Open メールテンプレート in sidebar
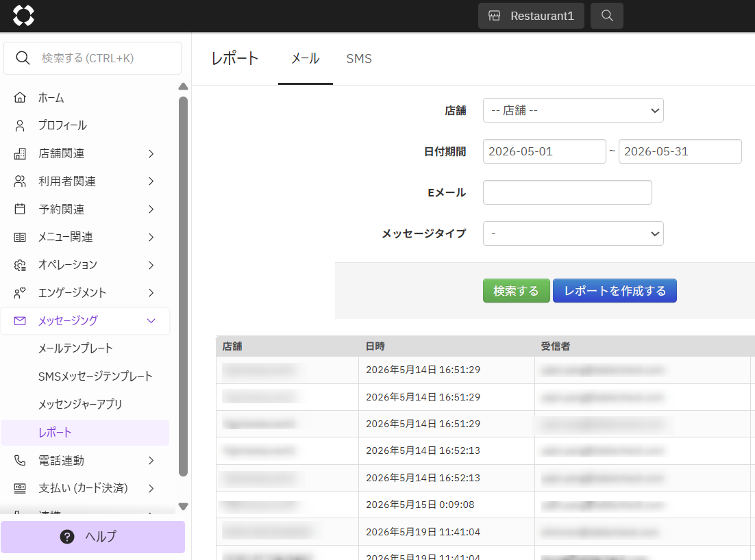The image size is (755, 560). coord(75,348)
